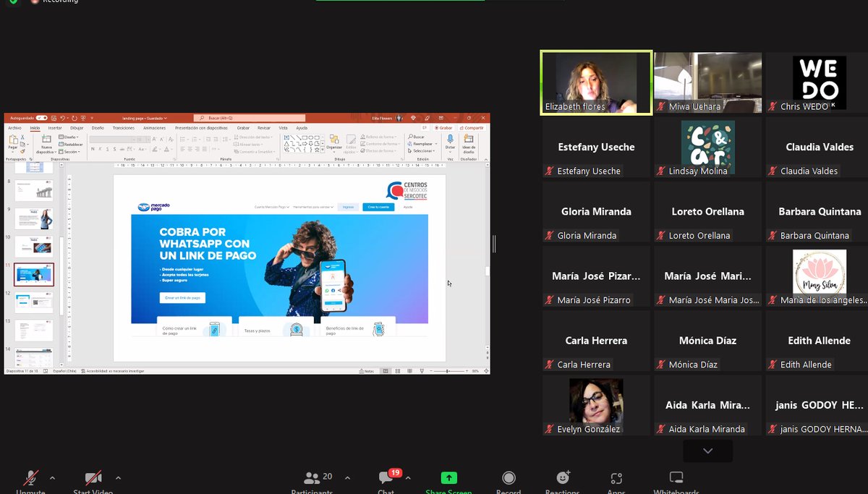Switch to Diseño ribbon tab

tap(98, 128)
